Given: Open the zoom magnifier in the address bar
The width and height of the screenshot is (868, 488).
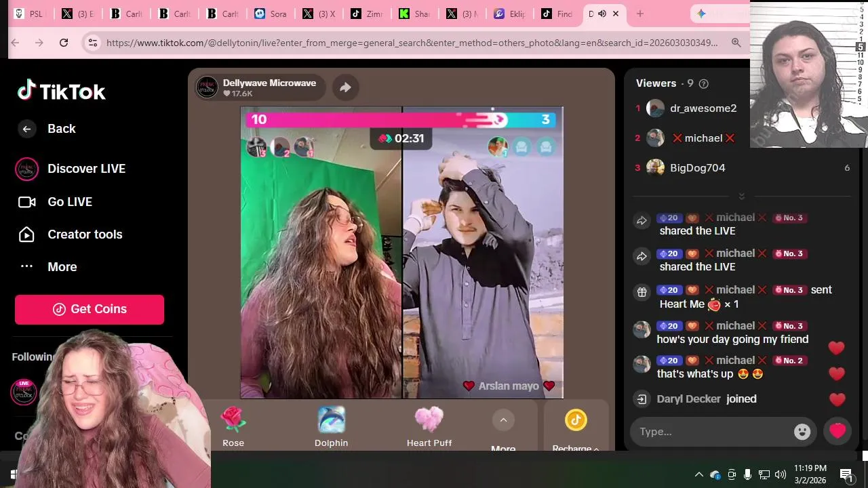Looking at the screenshot, I should [736, 43].
